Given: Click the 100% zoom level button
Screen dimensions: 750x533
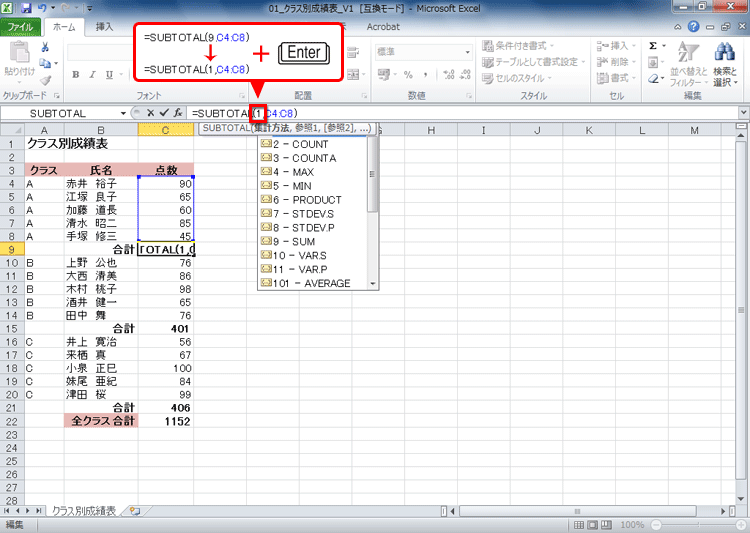Looking at the screenshot, I should pos(632,525).
